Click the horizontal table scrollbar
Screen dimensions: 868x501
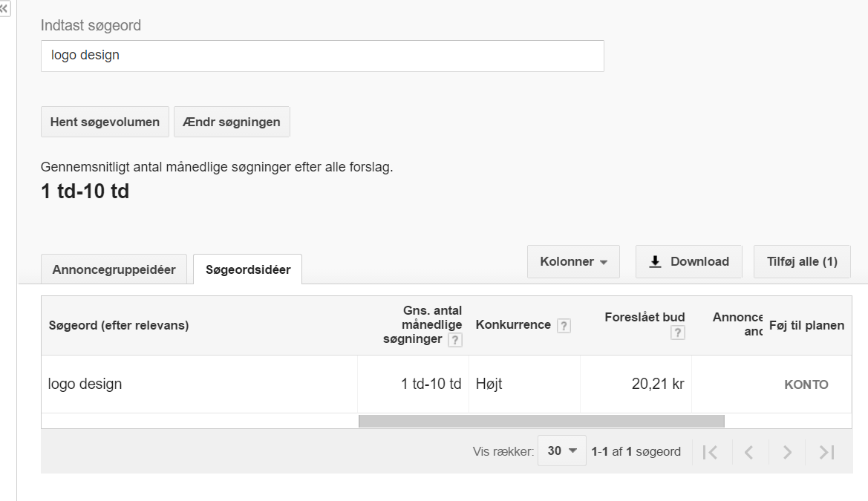click(x=541, y=421)
